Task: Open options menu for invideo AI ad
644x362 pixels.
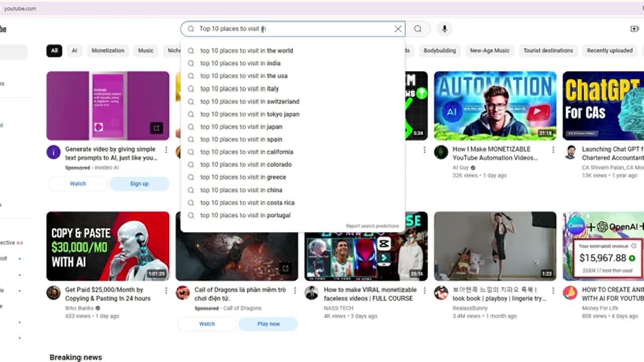Action: (x=166, y=150)
